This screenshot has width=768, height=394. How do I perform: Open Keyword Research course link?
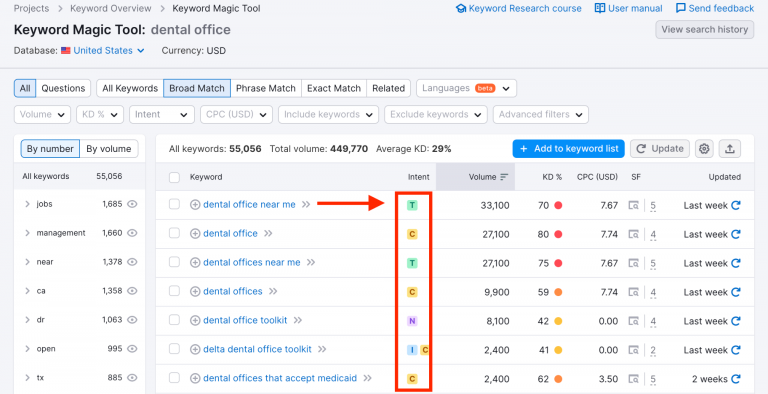pos(519,8)
